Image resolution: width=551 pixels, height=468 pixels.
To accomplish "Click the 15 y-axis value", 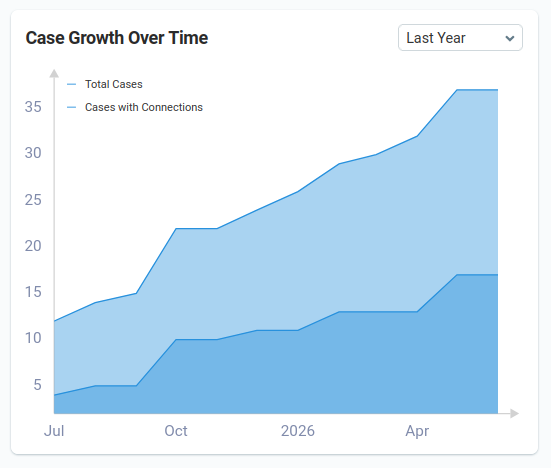I will point(33,292).
